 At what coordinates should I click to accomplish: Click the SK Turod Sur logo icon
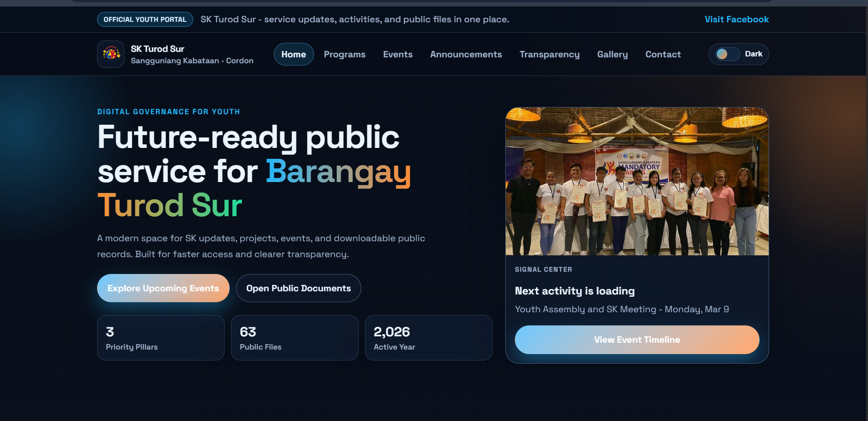[x=111, y=54]
